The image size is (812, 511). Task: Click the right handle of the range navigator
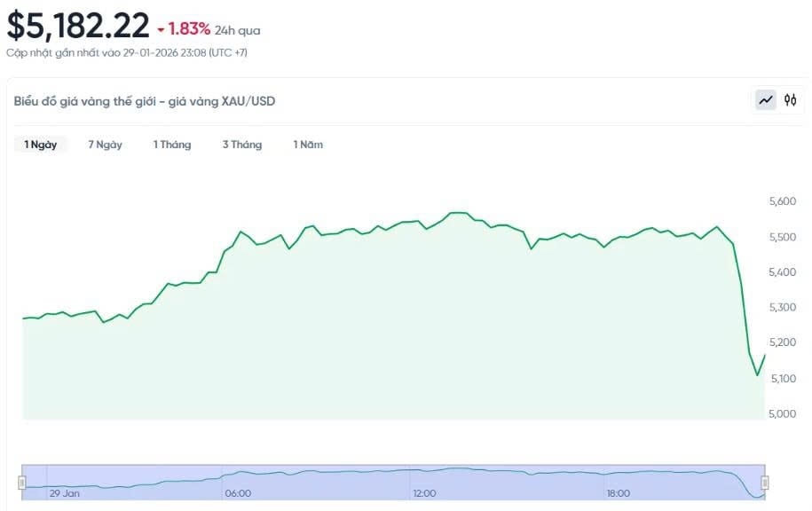[764, 482]
